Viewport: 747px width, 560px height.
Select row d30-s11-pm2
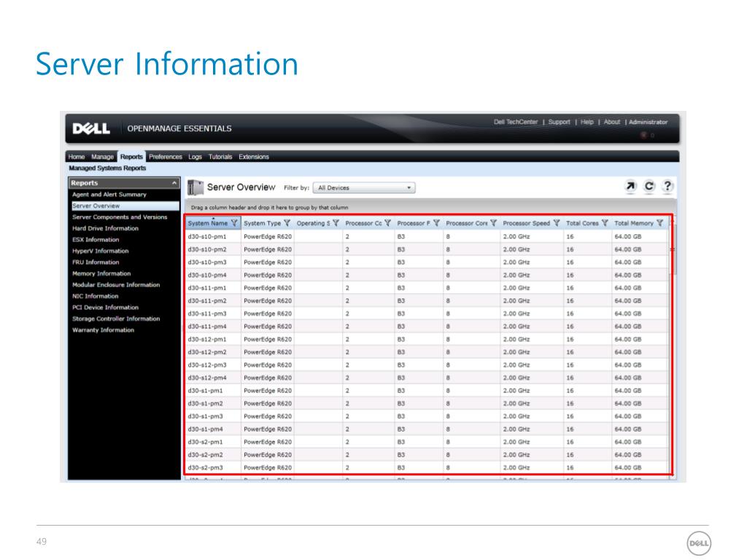coord(427,300)
